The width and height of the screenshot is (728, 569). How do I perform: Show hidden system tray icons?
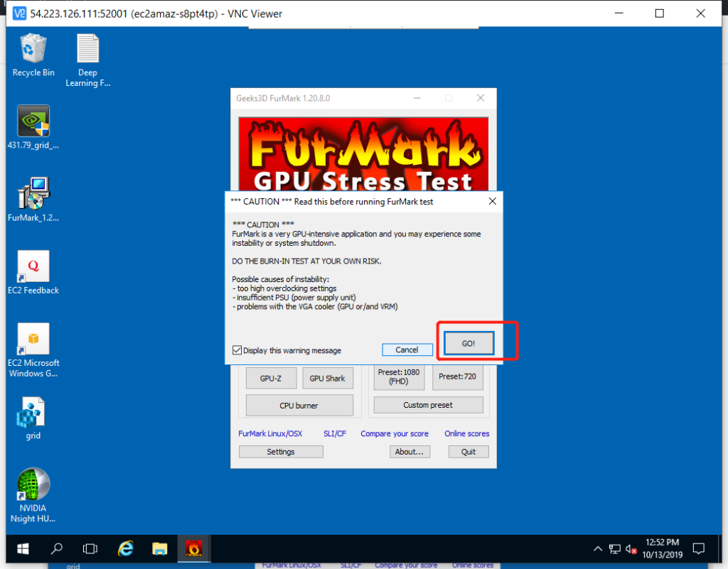click(598, 549)
